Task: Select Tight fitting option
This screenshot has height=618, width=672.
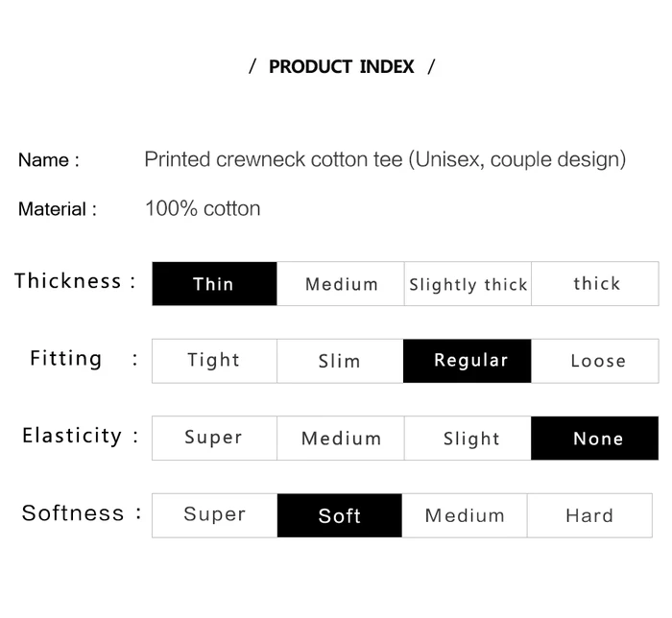Action: (x=214, y=361)
